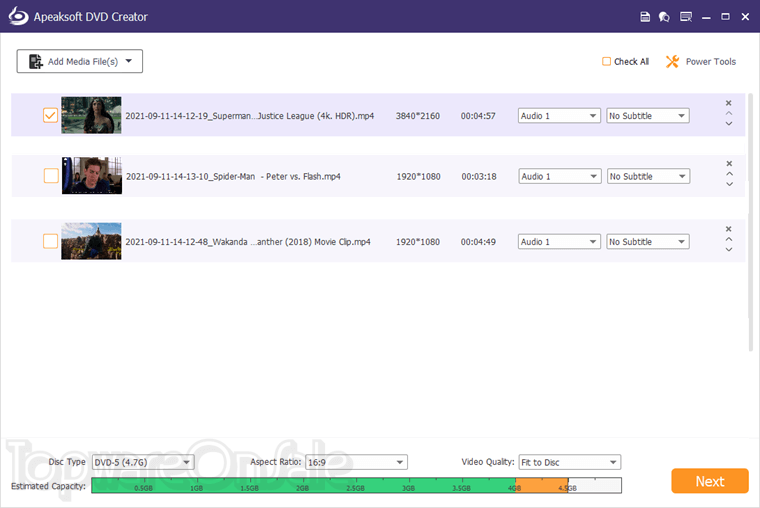The height and width of the screenshot is (508, 760).
Task: Open Audio 1 dropdown for Spider-Man video
Action: (x=559, y=176)
